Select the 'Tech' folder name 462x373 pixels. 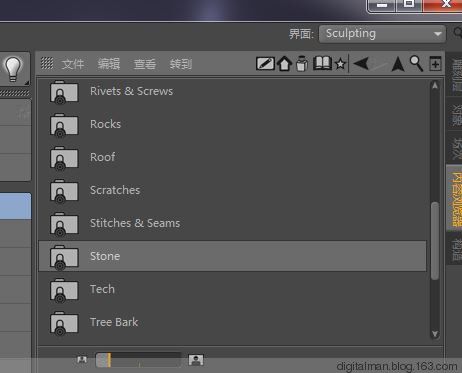point(102,289)
